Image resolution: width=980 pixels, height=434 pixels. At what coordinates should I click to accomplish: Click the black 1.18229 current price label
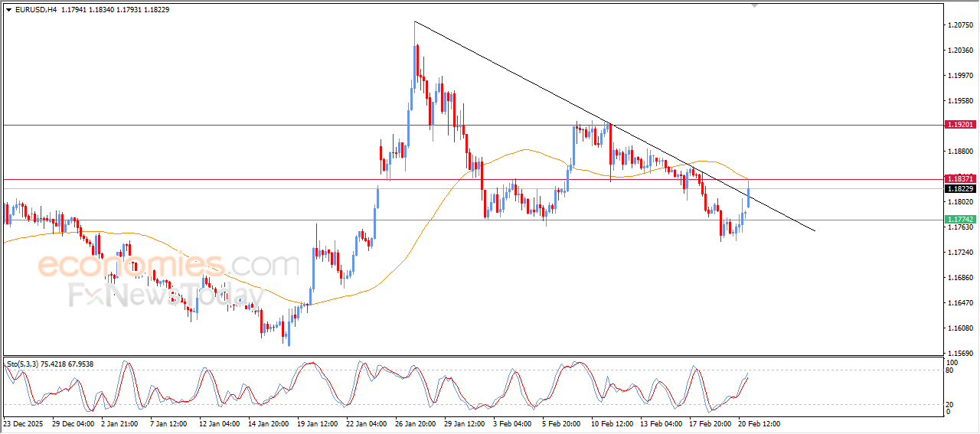coord(959,188)
